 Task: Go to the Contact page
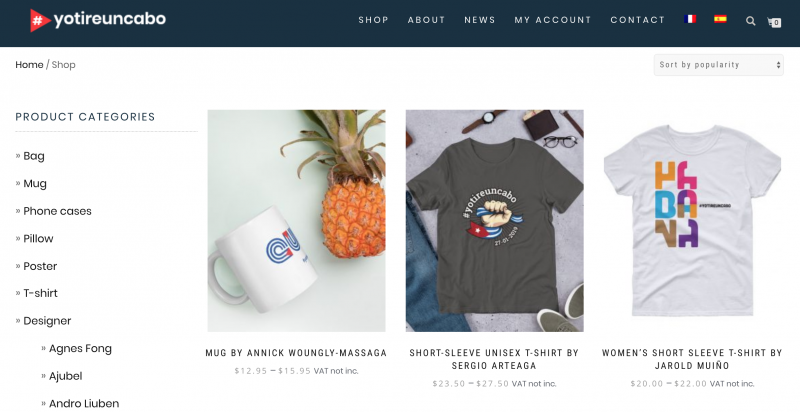pos(637,20)
